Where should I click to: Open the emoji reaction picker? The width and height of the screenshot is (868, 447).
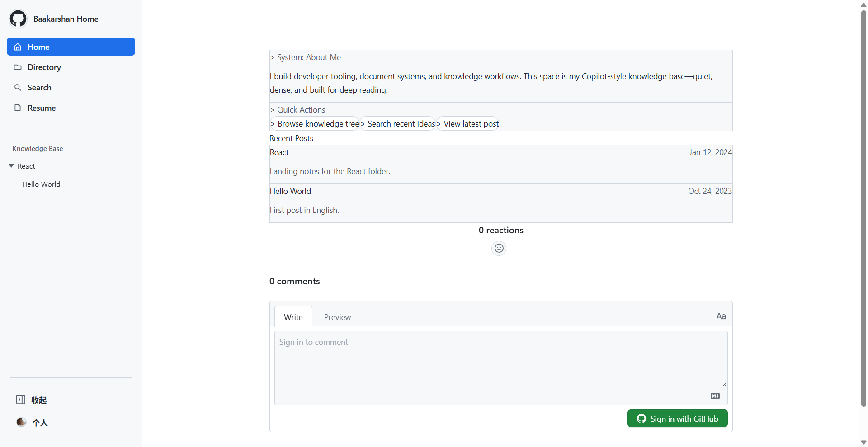[x=499, y=248]
